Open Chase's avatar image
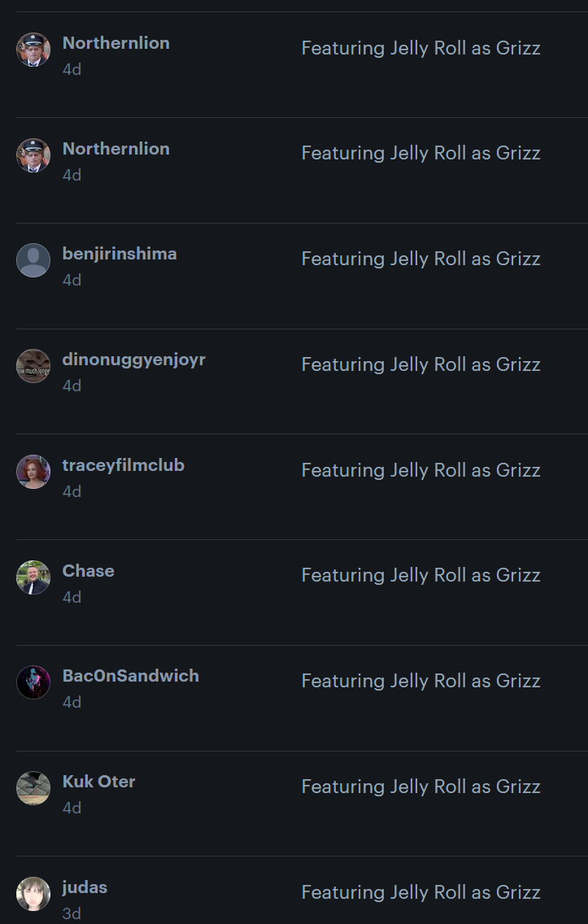This screenshot has height=924, width=588. [33, 577]
